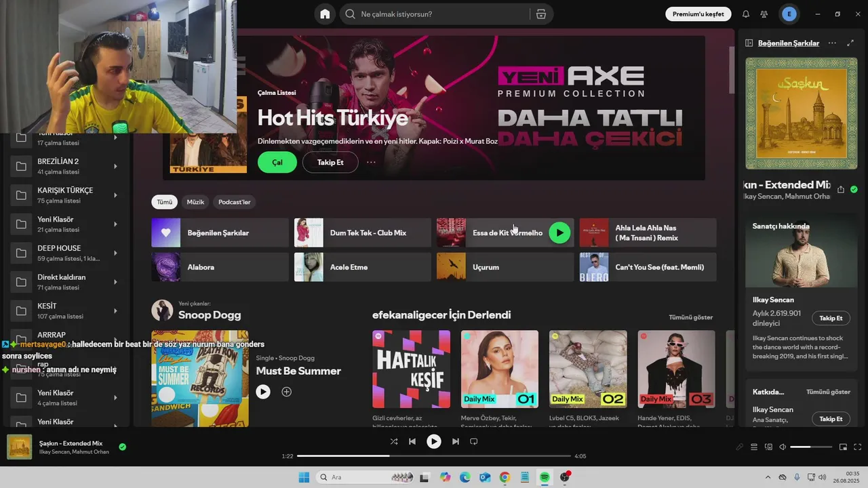The image size is (868, 488).
Task: Open Windows Start menu
Action: tap(304, 477)
